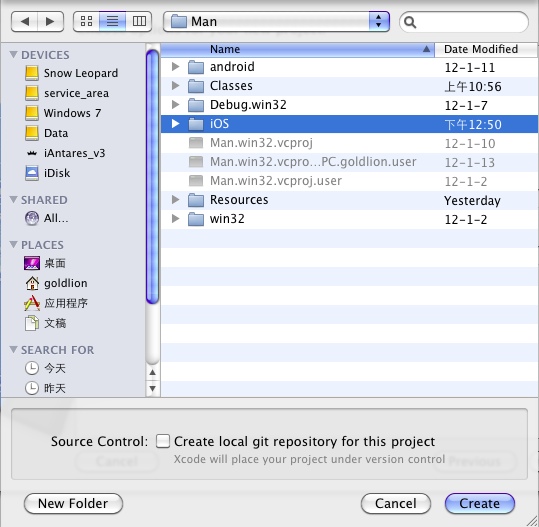Open 应用程序 applications icon

(x=32, y=303)
